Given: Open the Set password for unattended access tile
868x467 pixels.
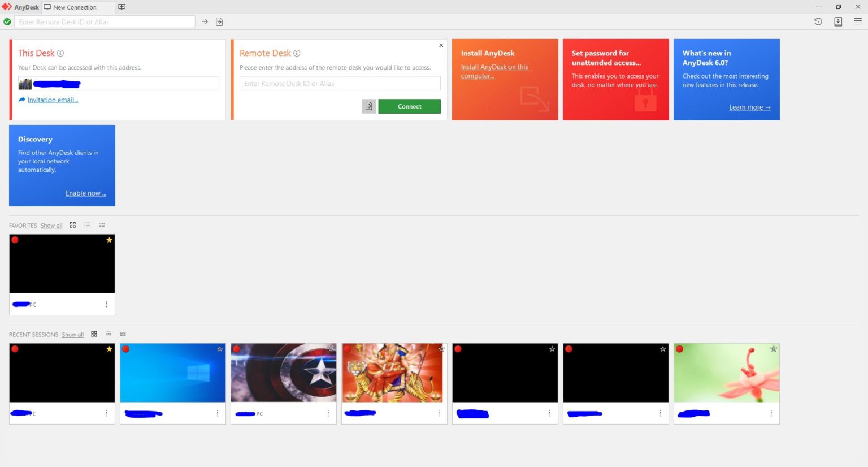Looking at the screenshot, I should point(615,79).
